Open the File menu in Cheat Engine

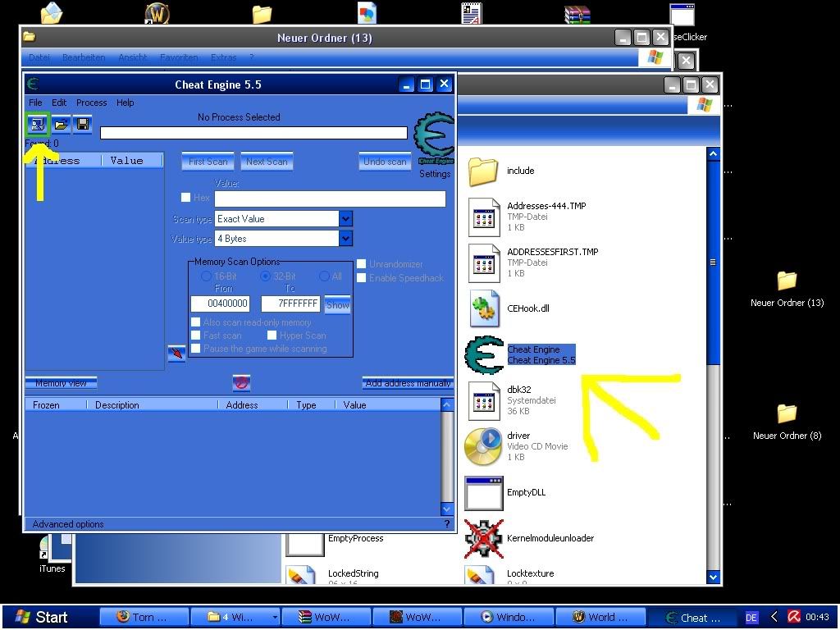[35, 103]
